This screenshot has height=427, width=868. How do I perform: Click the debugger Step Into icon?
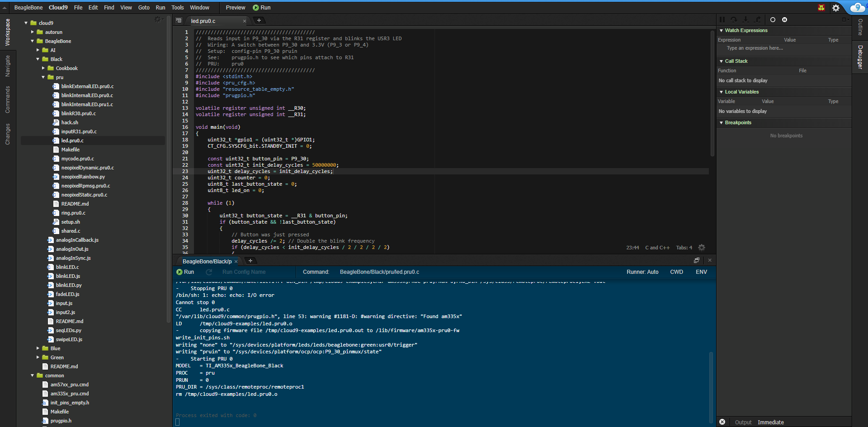745,19
